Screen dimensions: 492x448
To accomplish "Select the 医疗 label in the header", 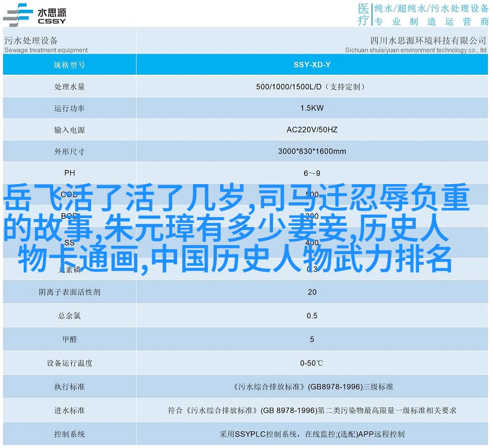I will tap(364, 14).
